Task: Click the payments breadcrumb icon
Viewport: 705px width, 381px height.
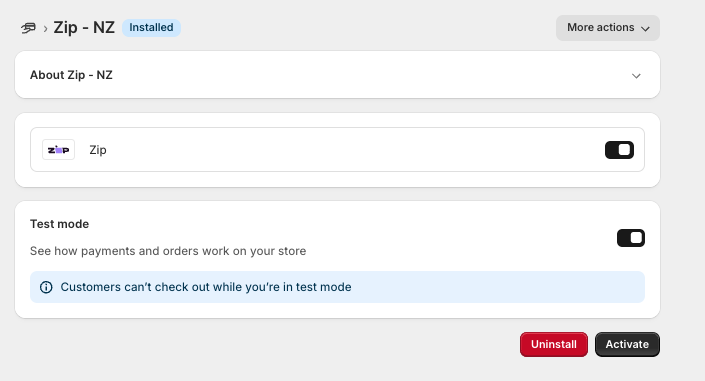Action: click(28, 28)
